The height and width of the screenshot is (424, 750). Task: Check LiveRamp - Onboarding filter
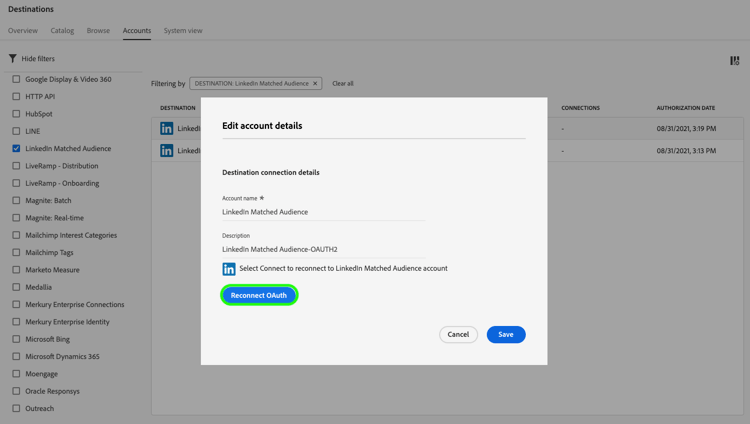click(x=16, y=183)
